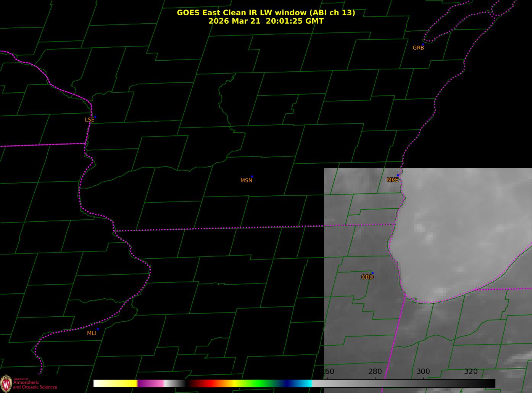Click the blue station dot at MLI
Image resolution: width=532 pixels, height=393 pixels.
pos(98,329)
